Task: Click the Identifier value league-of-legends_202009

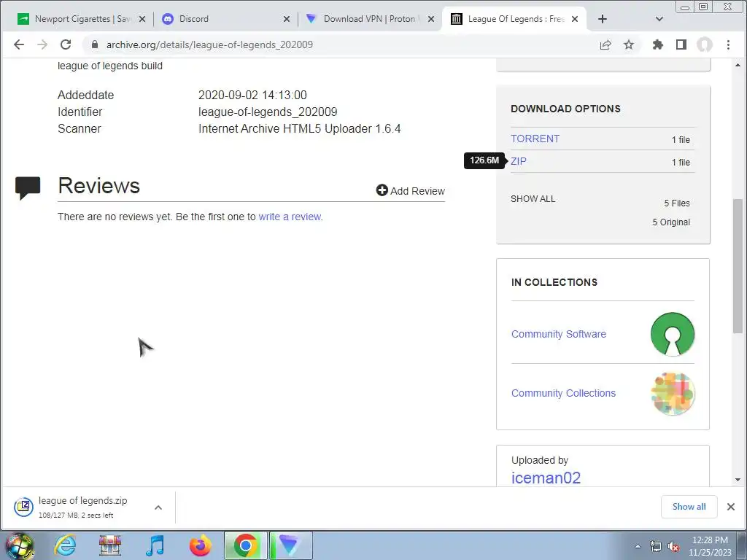Action: 268,112
